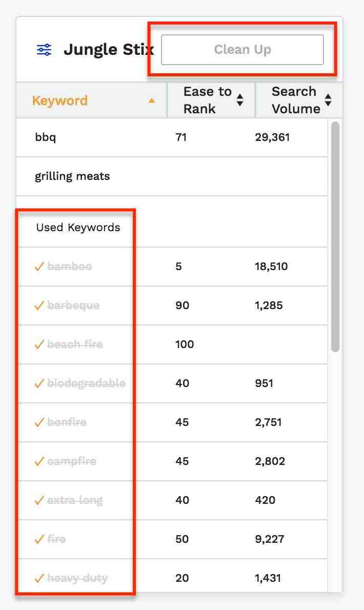Click the orange check beside fire
This screenshot has width=364, height=610.
point(39,539)
